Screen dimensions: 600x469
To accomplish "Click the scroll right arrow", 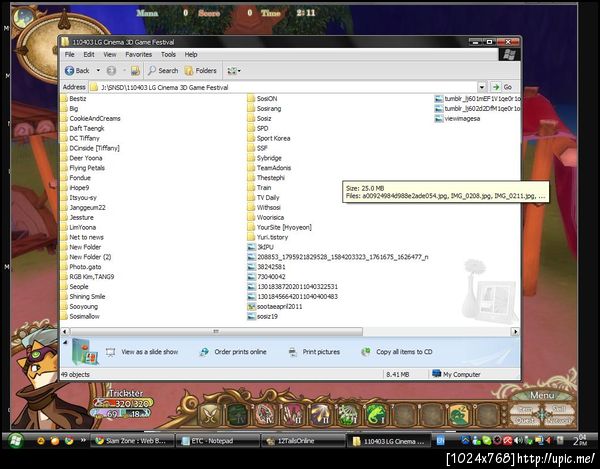I will (515, 331).
